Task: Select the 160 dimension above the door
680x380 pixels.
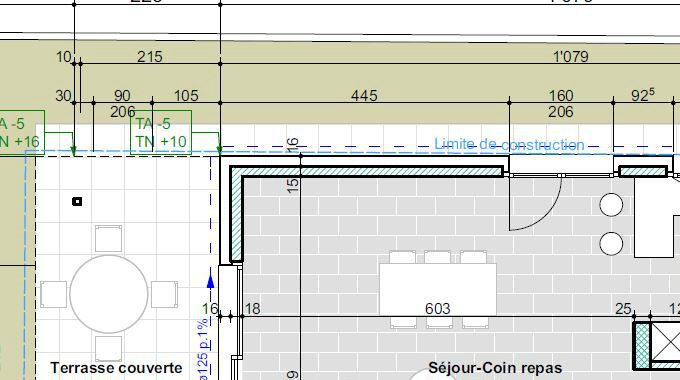Action: pos(561,95)
